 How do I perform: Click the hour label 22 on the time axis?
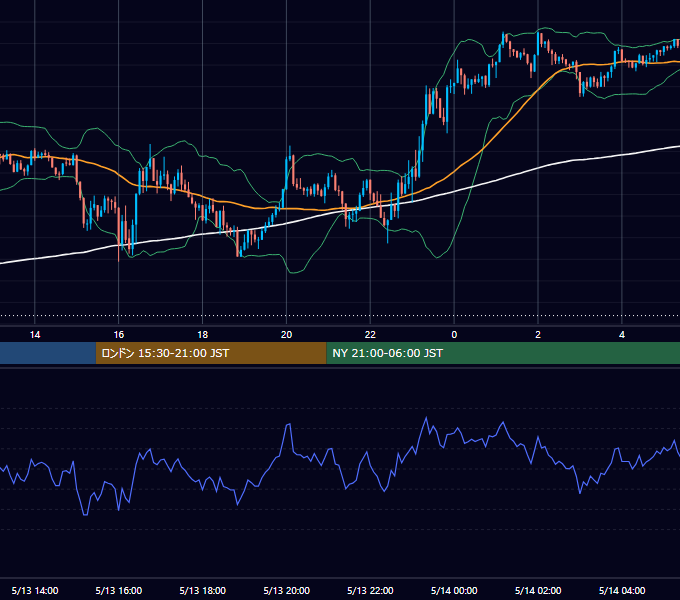370,335
